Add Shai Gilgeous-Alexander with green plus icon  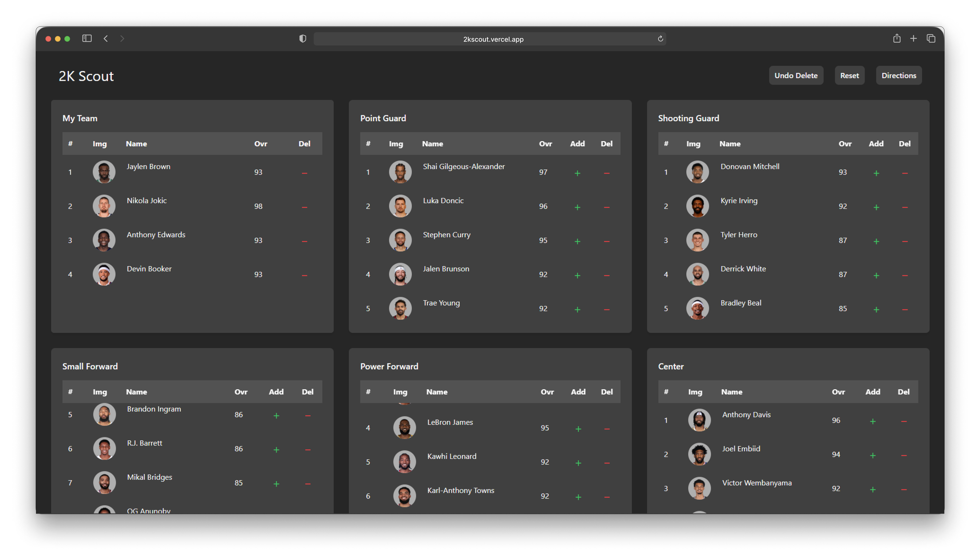(577, 173)
